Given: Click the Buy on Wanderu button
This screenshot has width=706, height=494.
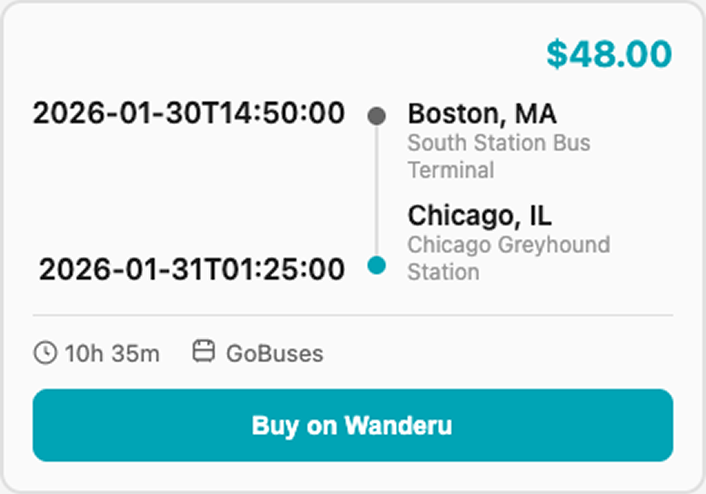Looking at the screenshot, I should pos(352,426).
